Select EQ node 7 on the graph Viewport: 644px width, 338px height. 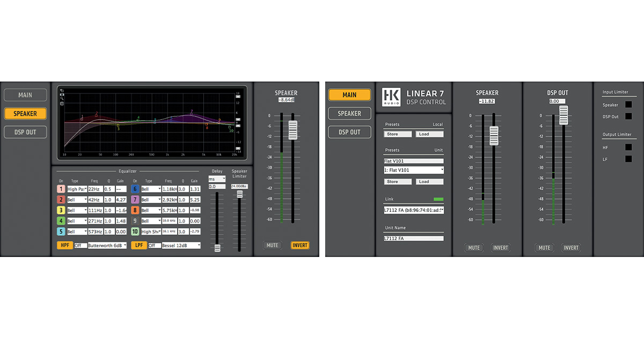191,114
